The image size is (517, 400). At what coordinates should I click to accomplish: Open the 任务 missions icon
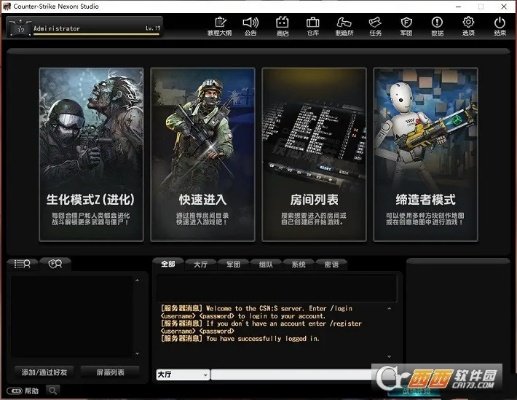point(375,26)
